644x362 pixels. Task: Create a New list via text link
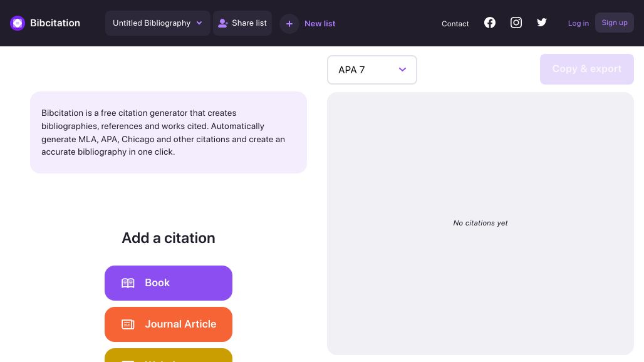320,24
